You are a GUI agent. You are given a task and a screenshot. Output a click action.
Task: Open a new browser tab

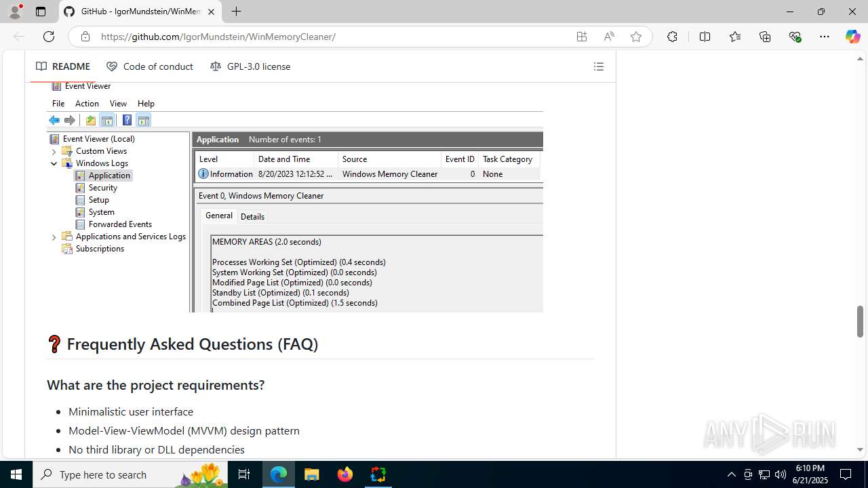point(236,12)
